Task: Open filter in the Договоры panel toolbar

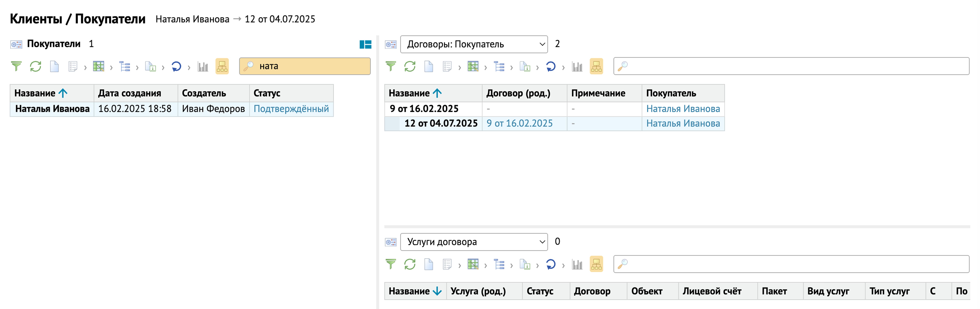Action: pyautogui.click(x=391, y=66)
